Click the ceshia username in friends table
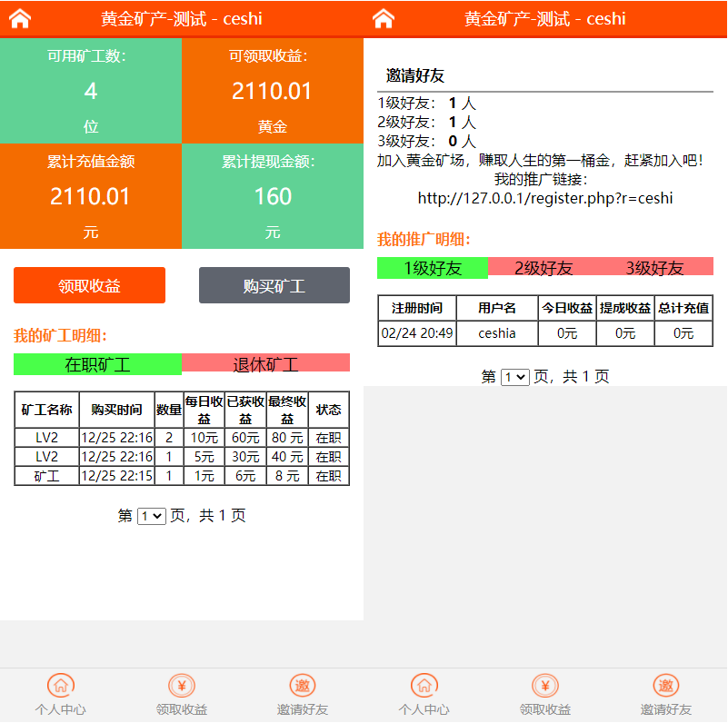The width and height of the screenshot is (728, 723). (x=496, y=333)
